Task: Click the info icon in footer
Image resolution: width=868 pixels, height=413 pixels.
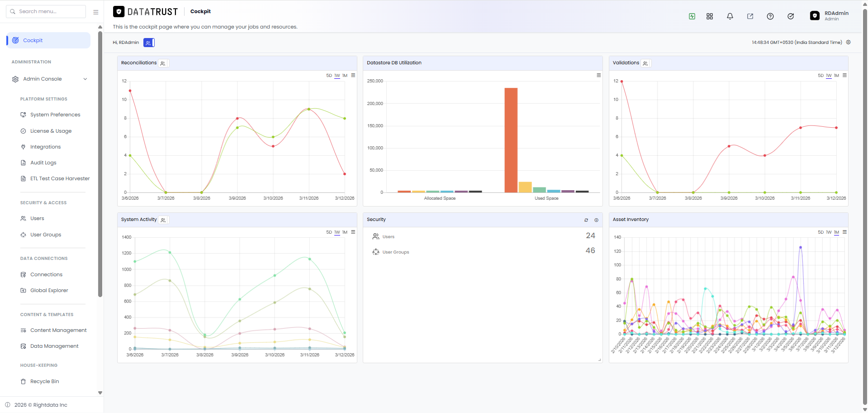Action: 8,405
